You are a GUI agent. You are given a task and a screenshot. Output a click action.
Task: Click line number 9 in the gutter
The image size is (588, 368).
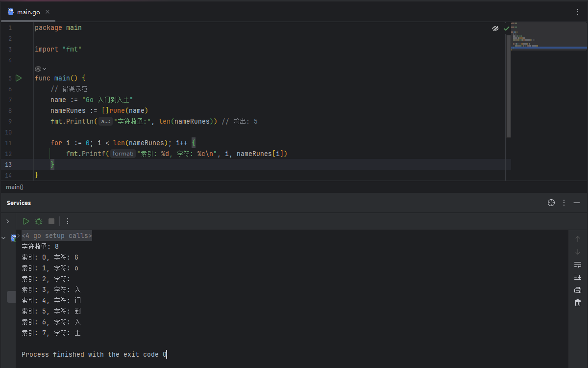pos(10,121)
